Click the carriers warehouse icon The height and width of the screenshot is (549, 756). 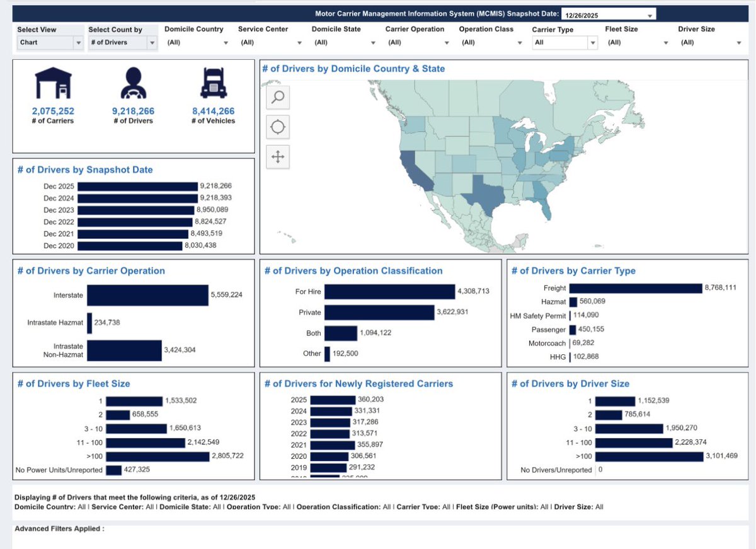pos(53,83)
